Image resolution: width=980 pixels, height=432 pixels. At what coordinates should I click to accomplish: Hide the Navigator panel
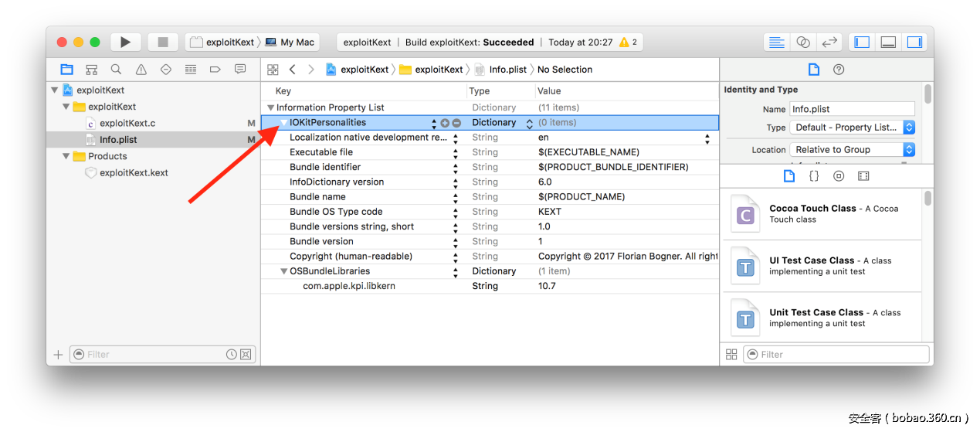(862, 43)
